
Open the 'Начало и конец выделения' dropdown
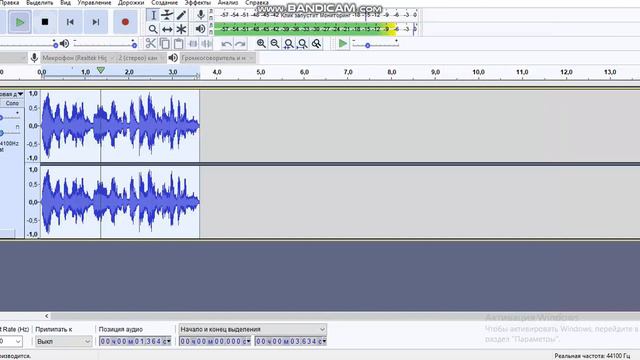pyautogui.click(x=252, y=329)
